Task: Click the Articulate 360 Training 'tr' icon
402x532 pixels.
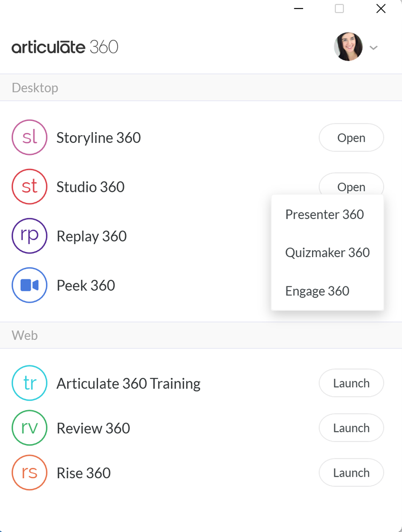Action: (29, 383)
